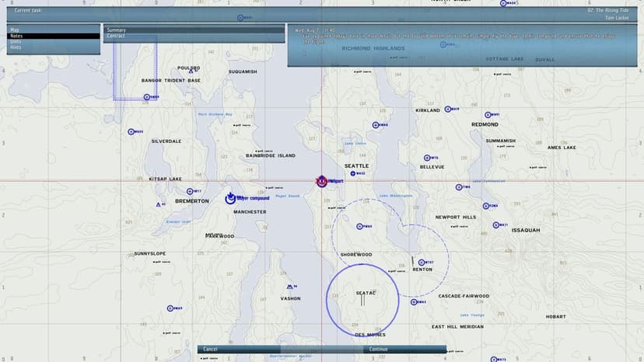
Task: Click the KITSAP LAKE label
Action: [x=165, y=179]
